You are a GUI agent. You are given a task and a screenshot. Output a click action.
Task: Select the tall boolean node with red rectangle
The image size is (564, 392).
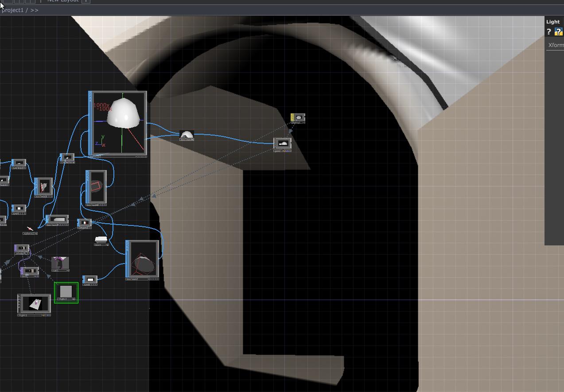96,188
